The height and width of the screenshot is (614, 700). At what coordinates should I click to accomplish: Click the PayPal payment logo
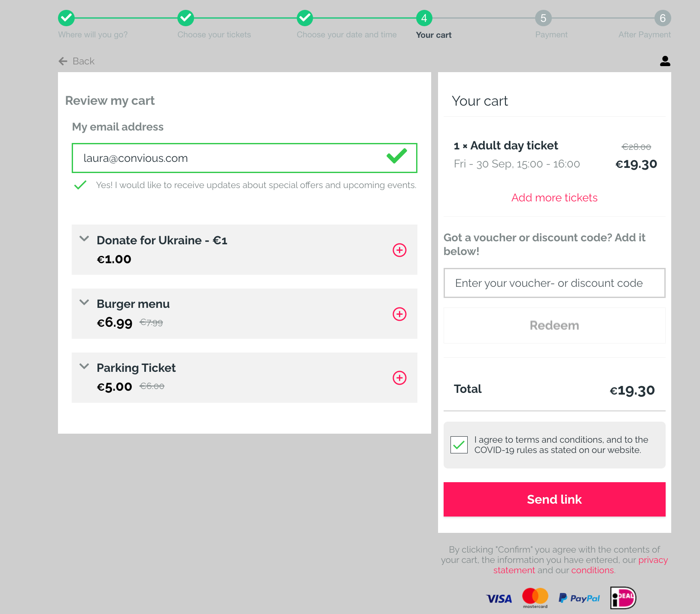(x=579, y=598)
